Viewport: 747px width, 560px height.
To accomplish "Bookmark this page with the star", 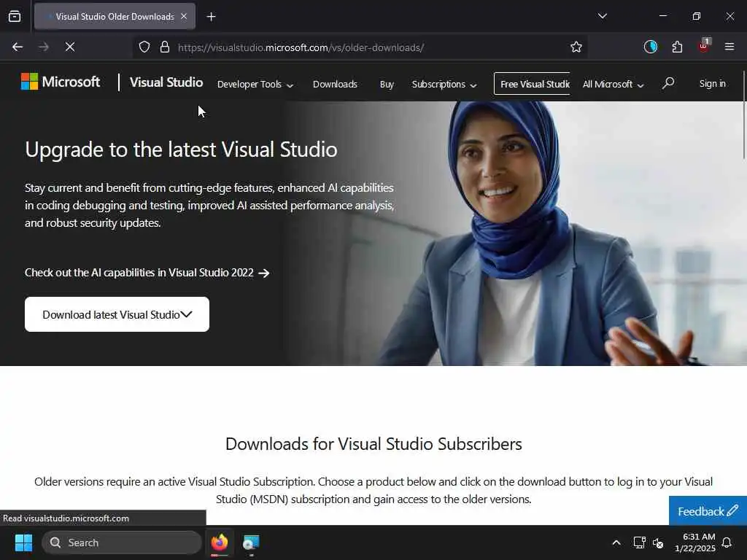I will coord(576,47).
